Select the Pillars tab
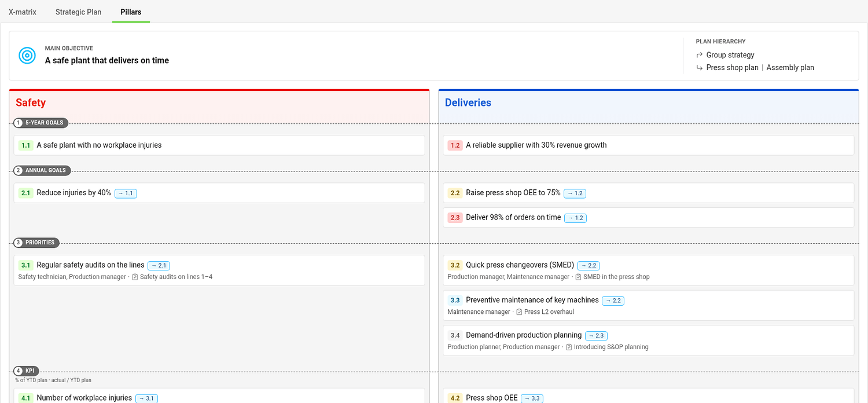This screenshot has height=403, width=868. tap(131, 12)
